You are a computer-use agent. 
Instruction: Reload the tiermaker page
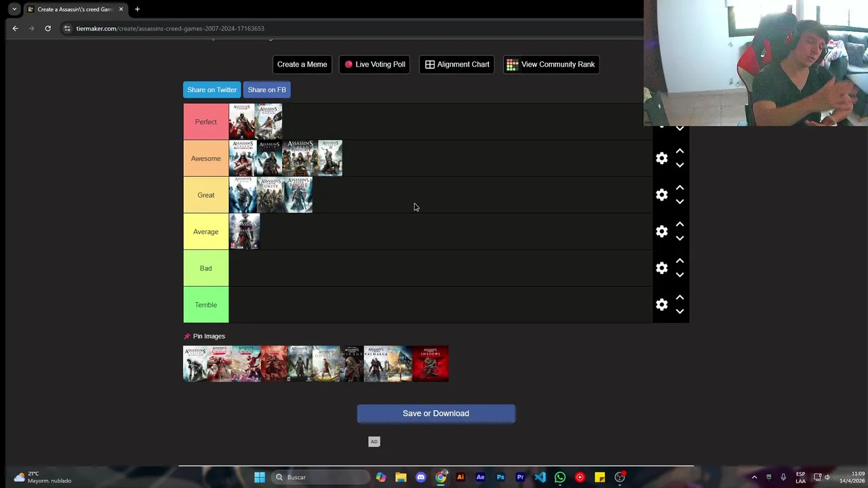click(47, 28)
